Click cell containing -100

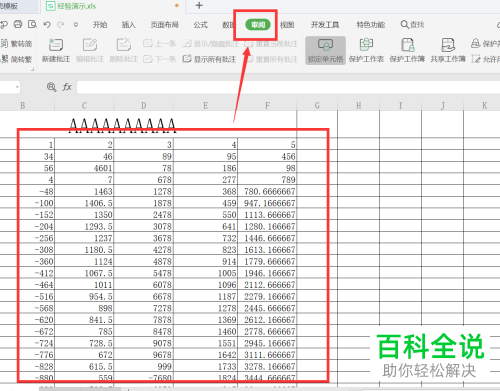[36, 203]
